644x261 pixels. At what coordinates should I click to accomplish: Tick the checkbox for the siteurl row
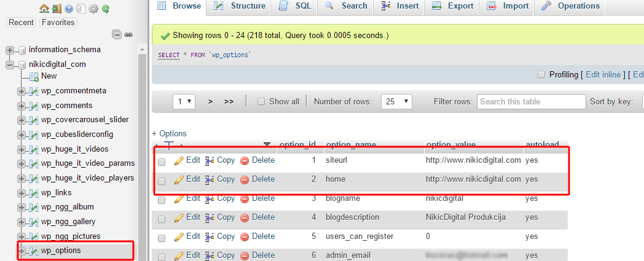(x=162, y=162)
